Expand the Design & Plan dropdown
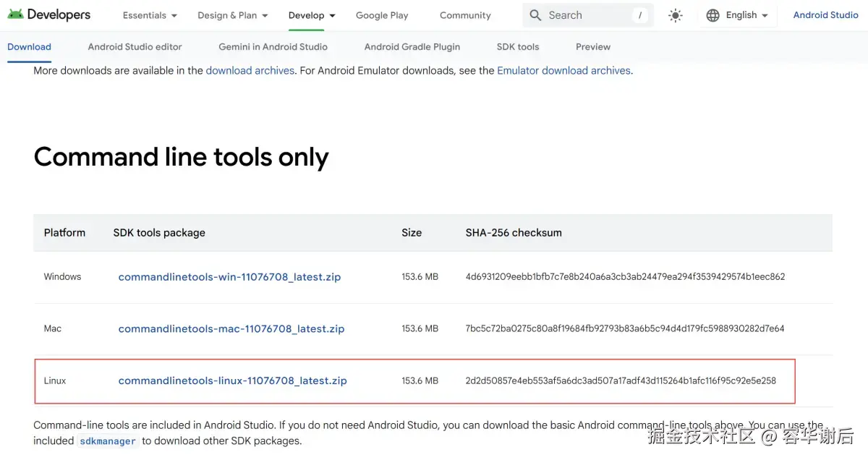Screen dimensions: 868x460 pos(233,15)
